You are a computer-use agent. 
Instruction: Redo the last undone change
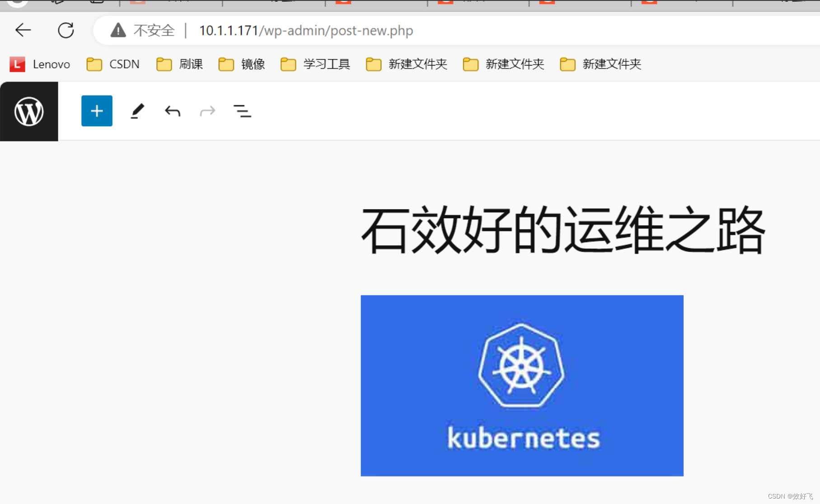pos(207,111)
